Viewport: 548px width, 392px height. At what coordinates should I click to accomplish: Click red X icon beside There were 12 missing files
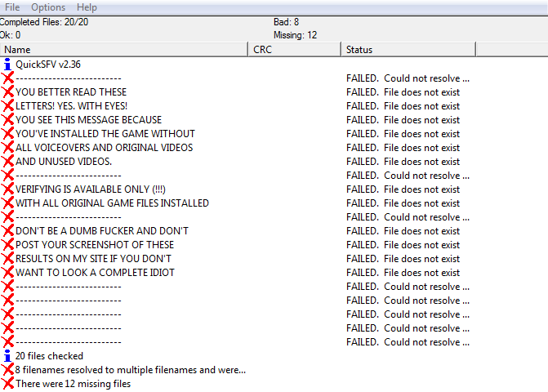click(x=8, y=384)
